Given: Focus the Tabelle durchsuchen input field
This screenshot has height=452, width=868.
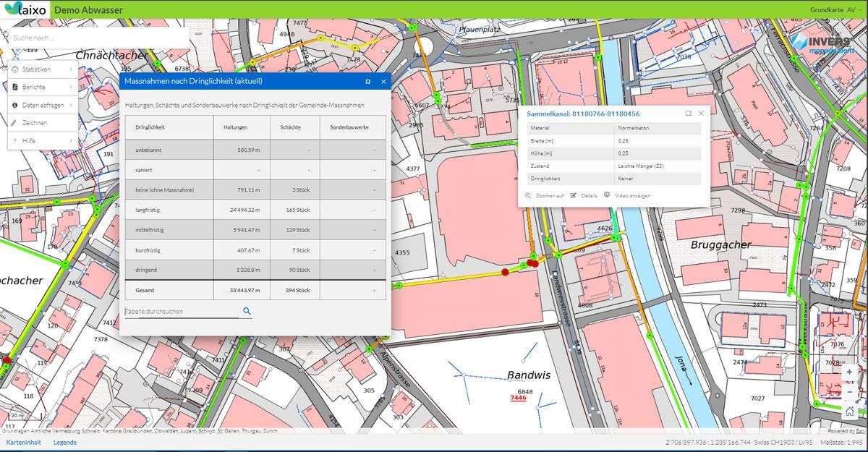Looking at the screenshot, I should [181, 312].
